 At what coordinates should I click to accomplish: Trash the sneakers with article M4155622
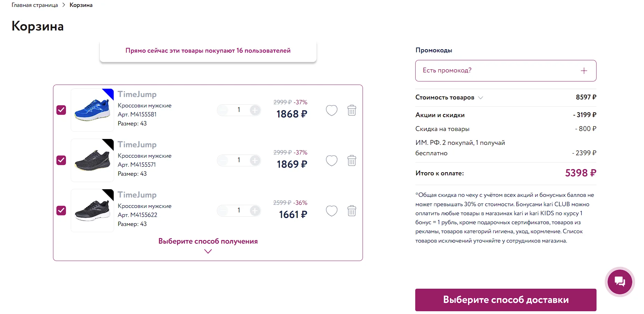pyautogui.click(x=351, y=211)
